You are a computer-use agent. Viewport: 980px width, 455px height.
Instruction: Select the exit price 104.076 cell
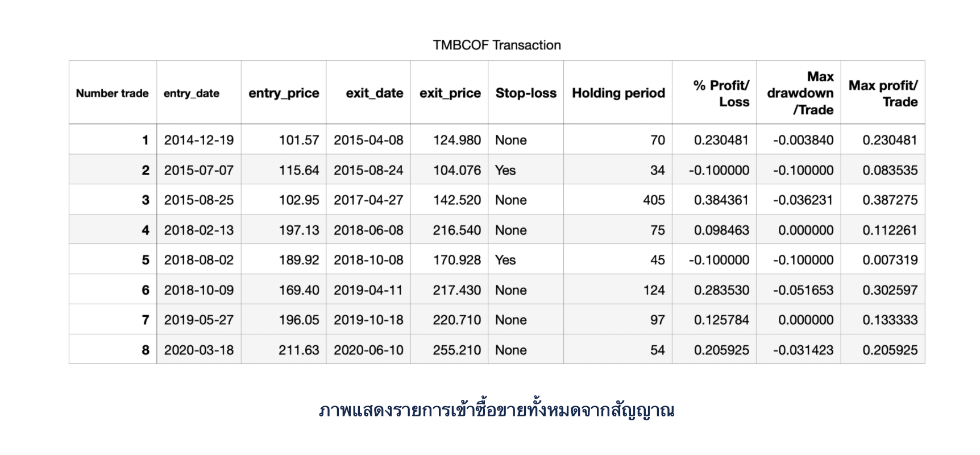tap(456, 170)
